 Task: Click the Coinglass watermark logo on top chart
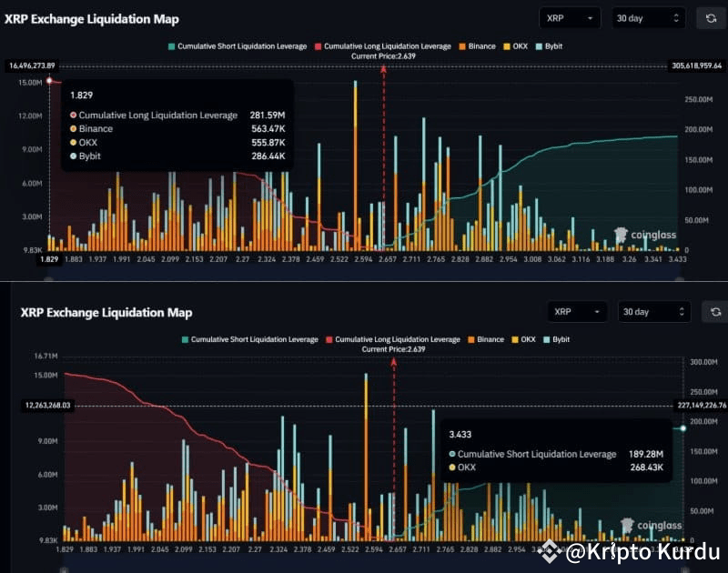point(622,235)
